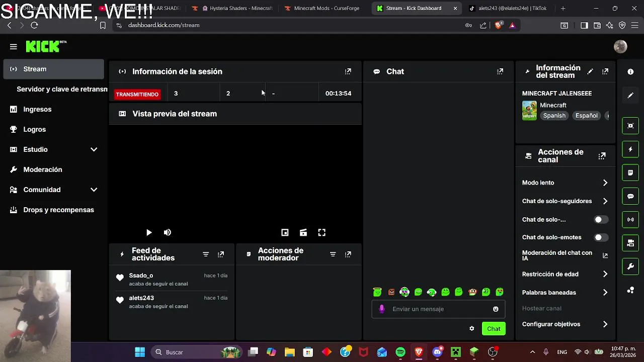Toggle the activity feed lightning icon in sidebar

coord(630,149)
